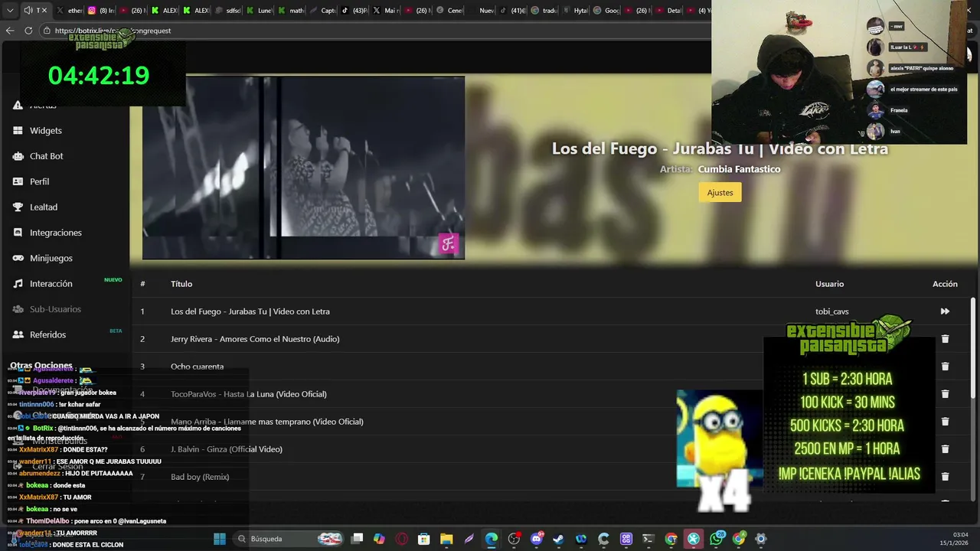Switch to the sdfsd tab
This screenshot has width=980, height=551.
click(228, 11)
